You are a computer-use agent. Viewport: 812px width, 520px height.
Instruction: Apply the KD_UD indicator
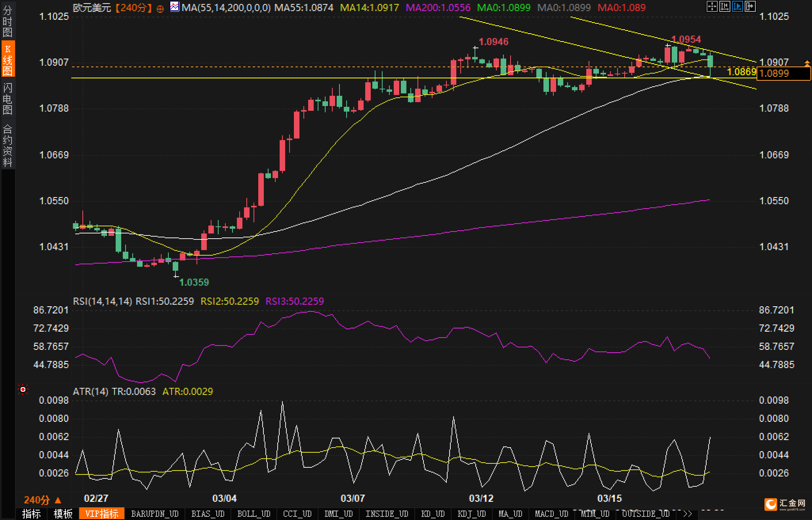(433, 514)
